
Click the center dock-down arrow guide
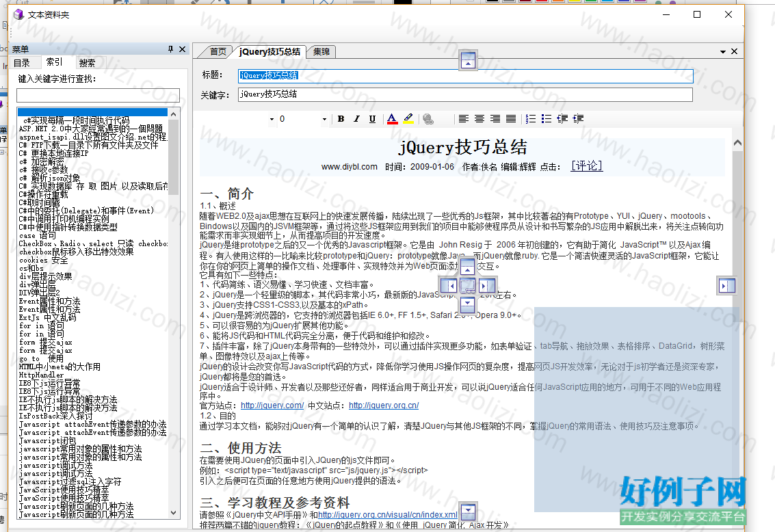[467, 304]
